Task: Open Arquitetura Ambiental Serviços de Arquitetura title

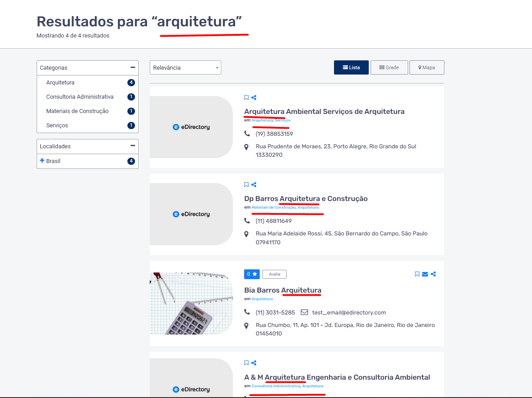Action: point(324,112)
